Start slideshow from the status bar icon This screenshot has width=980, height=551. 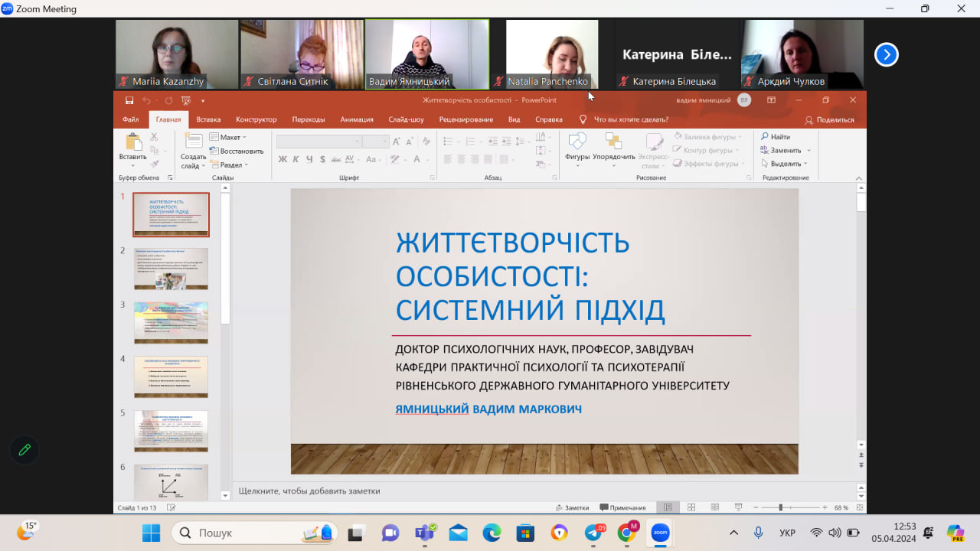click(738, 507)
